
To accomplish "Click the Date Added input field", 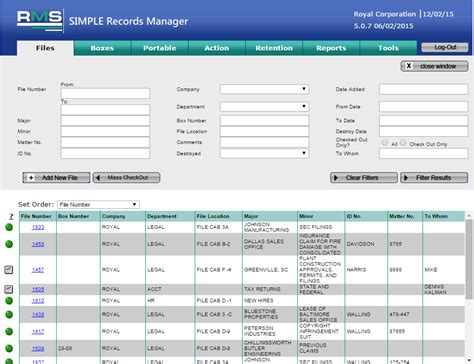I will click(x=424, y=89).
